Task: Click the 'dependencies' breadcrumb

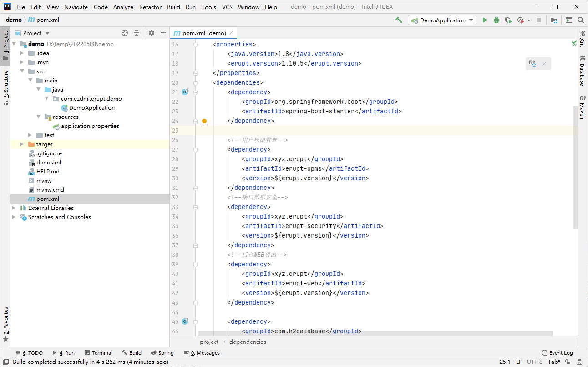Action: coord(248,342)
